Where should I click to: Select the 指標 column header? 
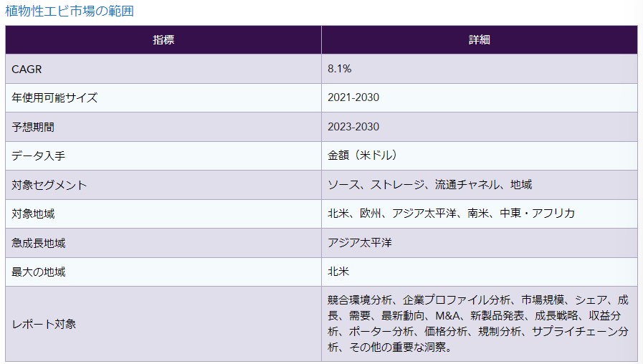tap(163, 39)
